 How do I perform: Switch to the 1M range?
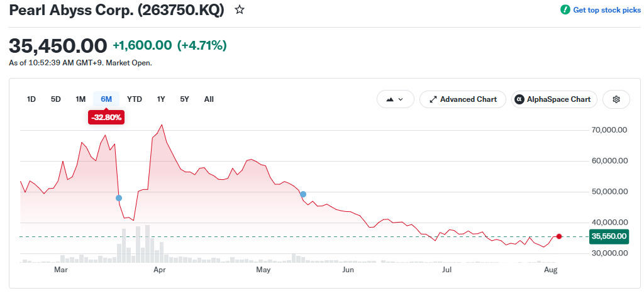[80, 99]
